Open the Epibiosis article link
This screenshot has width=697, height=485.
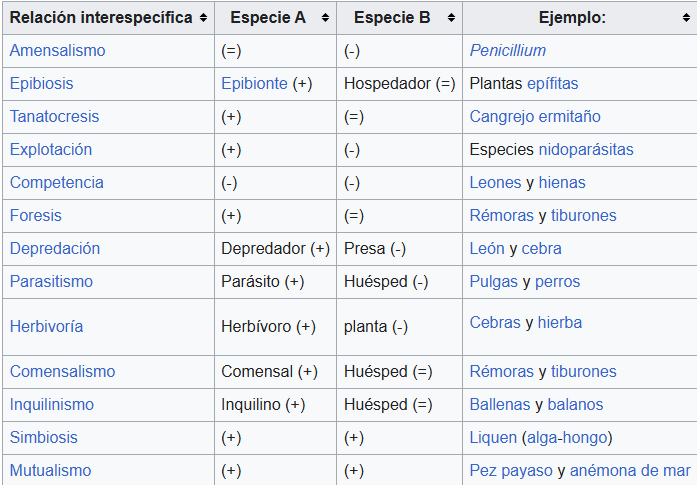pos(41,84)
